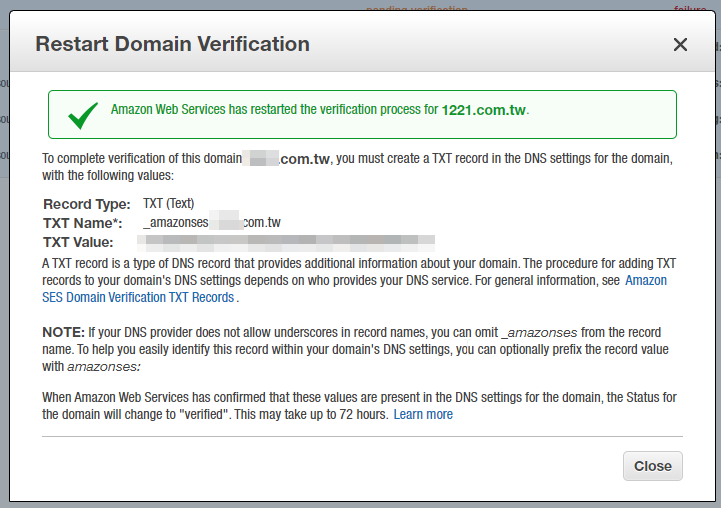
Task: Click the TXT Value label
Action: pyautogui.click(x=78, y=242)
